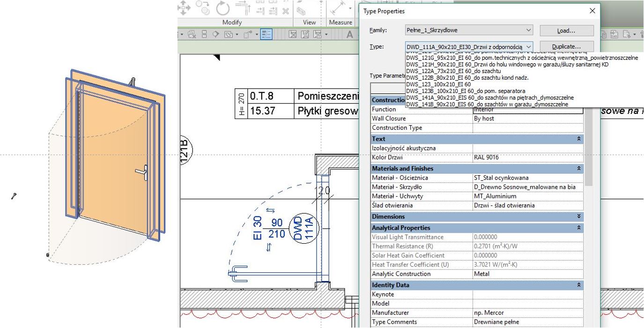Toggle the highlighted Thin Lines icon
This screenshot has height=328, width=644.
pos(266,35)
